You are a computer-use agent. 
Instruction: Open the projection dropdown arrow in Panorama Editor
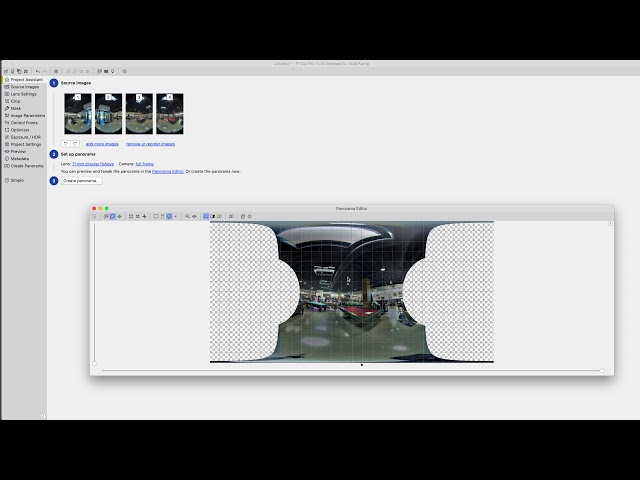[x=176, y=216]
